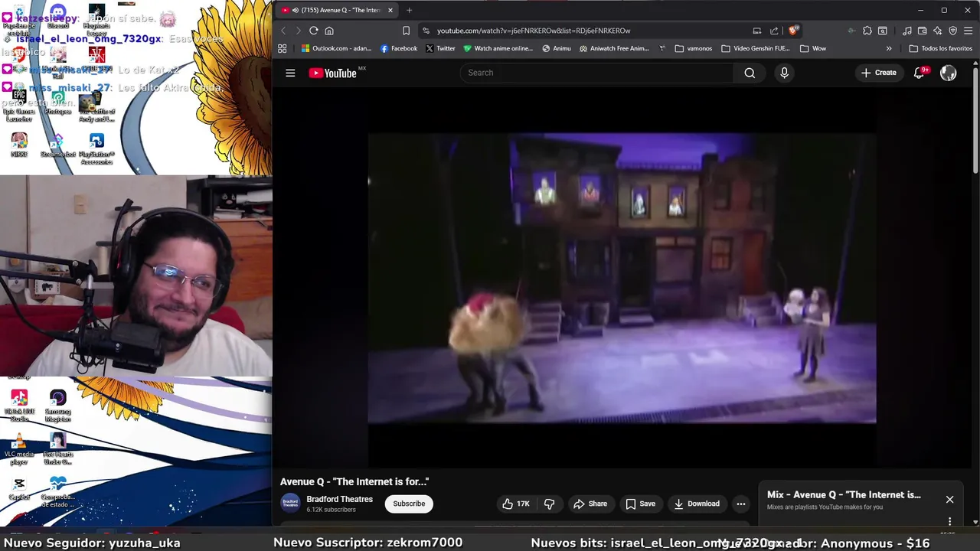
Task: Select the Avenue Q browser tab
Action: point(337,10)
